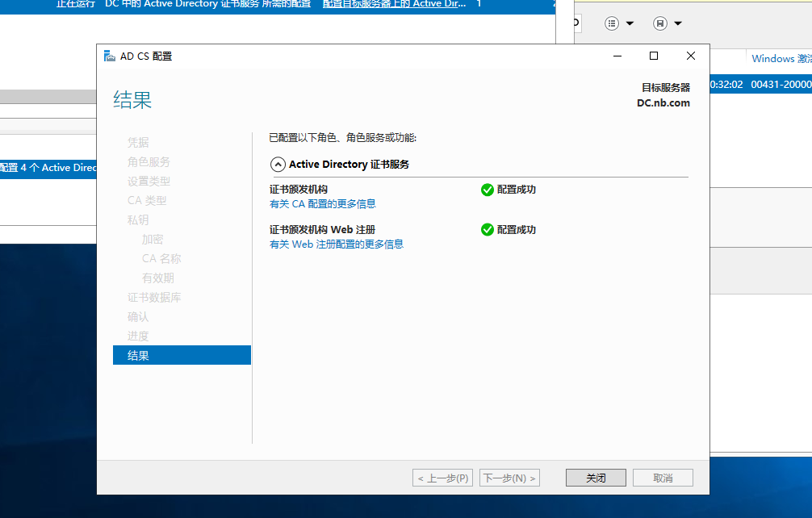
Task: Click the 配置 4 个 Active Directory highlighted row
Action: [x=48, y=168]
